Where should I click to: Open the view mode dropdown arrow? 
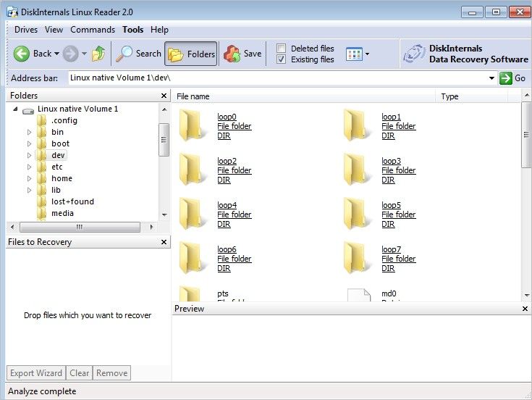367,54
